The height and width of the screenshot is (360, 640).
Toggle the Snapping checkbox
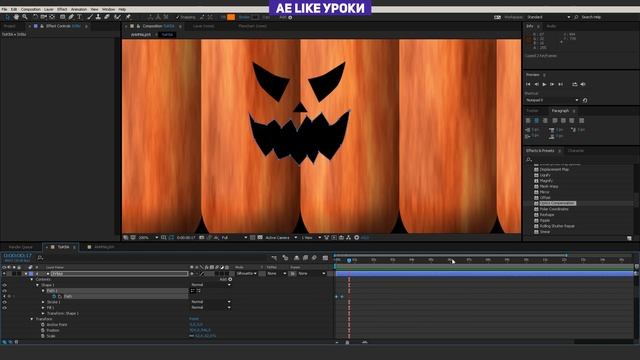(x=178, y=17)
